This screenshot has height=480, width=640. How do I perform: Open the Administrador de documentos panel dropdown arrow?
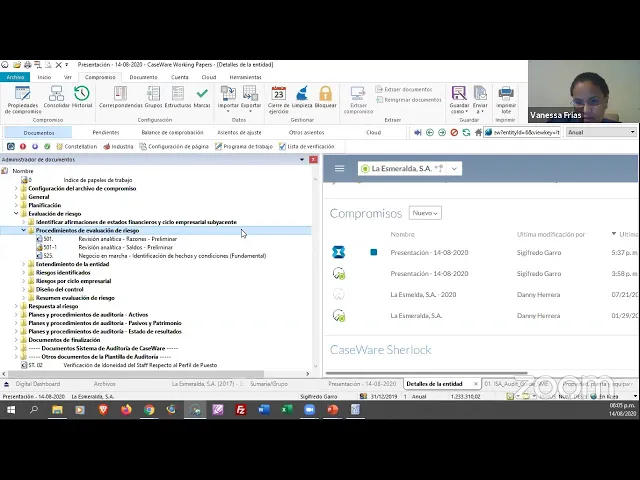pyautogui.click(x=302, y=160)
